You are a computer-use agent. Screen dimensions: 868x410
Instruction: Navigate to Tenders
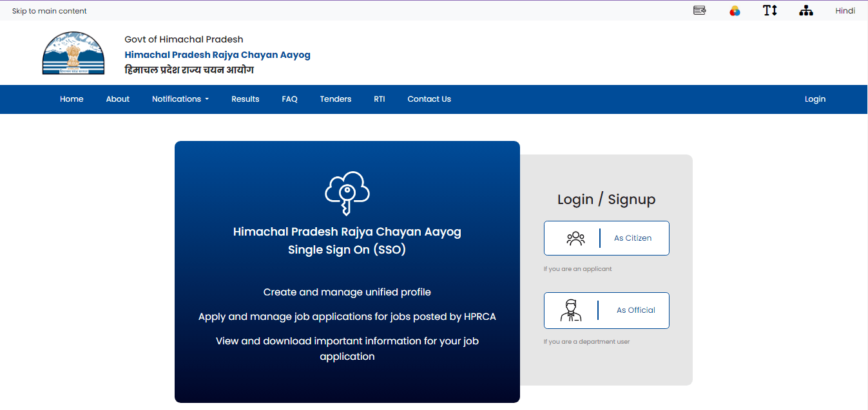click(x=335, y=99)
